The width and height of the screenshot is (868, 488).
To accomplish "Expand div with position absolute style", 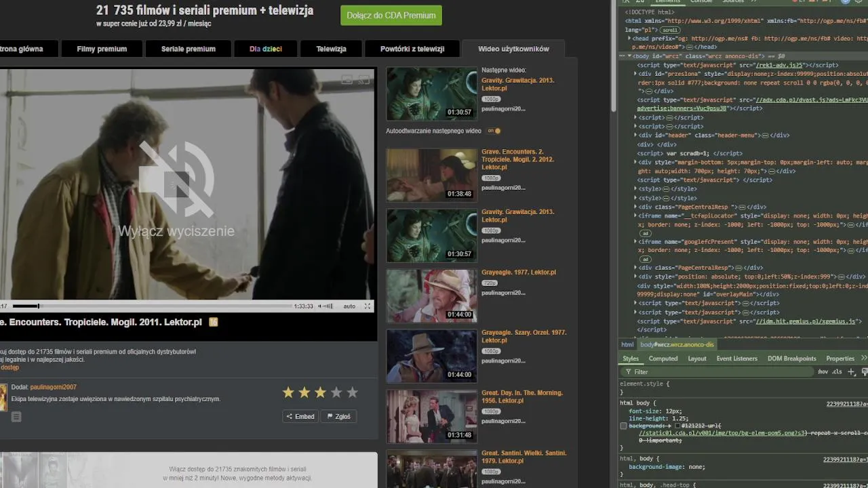I will [x=635, y=277].
